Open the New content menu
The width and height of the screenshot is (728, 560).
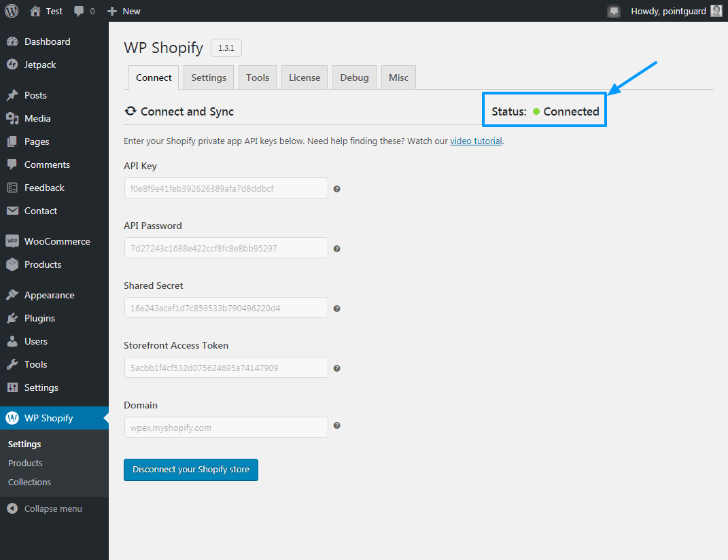(124, 11)
